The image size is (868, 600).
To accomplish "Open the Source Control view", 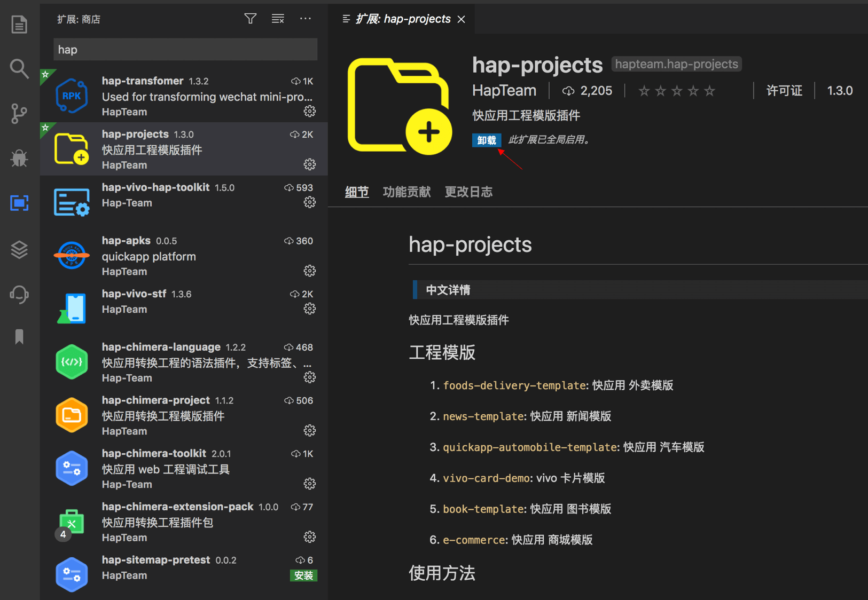I will click(19, 113).
